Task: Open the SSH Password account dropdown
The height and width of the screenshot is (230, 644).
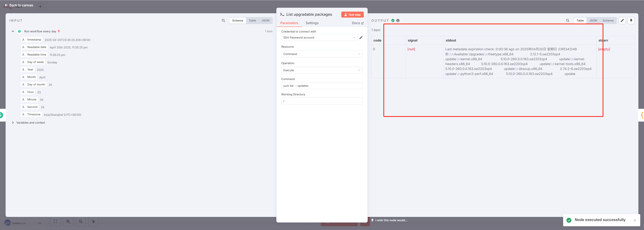Action: click(319, 37)
